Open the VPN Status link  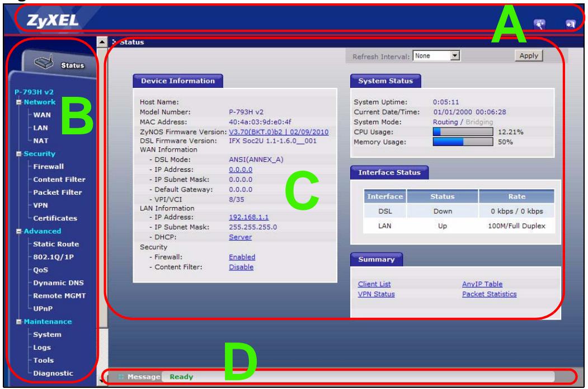[x=376, y=294]
